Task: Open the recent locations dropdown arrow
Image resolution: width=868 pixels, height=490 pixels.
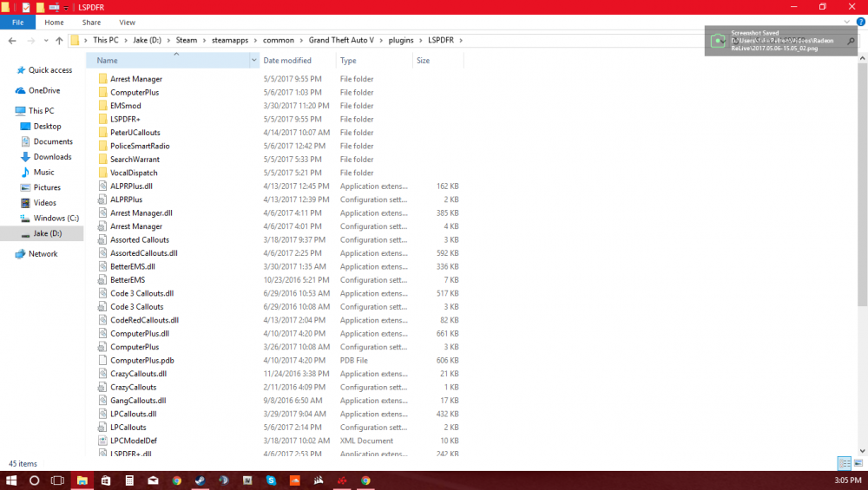Action: tap(46, 41)
